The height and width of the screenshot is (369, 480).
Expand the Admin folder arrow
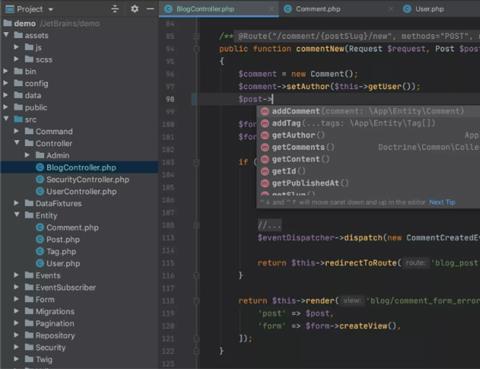pyautogui.click(x=27, y=155)
